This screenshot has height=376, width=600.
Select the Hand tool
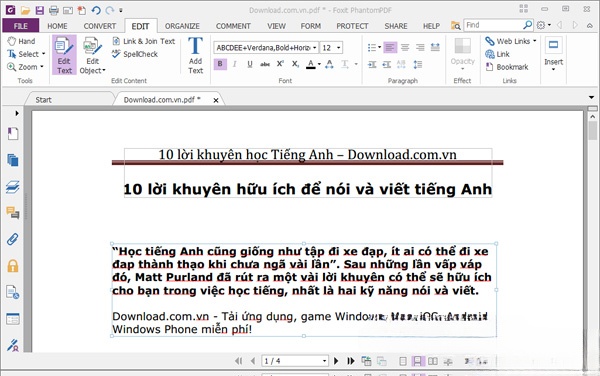click(22, 41)
